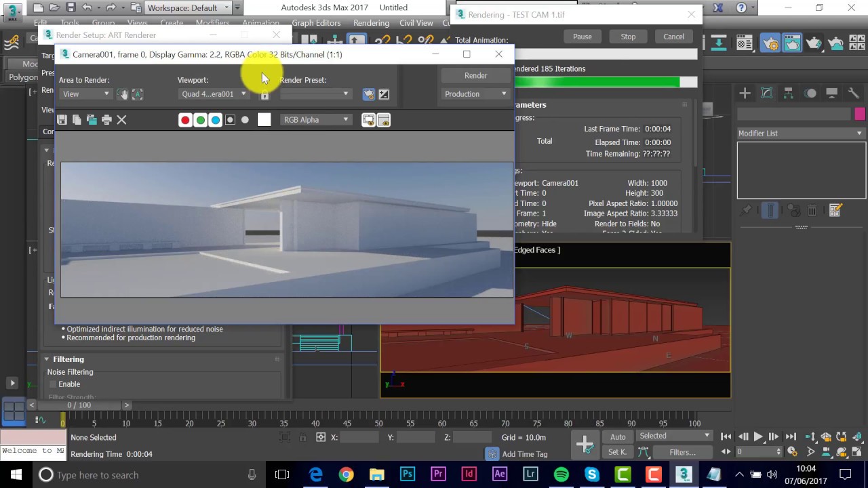
Task: Toggle the frame window UI panel
Action: tap(383, 120)
